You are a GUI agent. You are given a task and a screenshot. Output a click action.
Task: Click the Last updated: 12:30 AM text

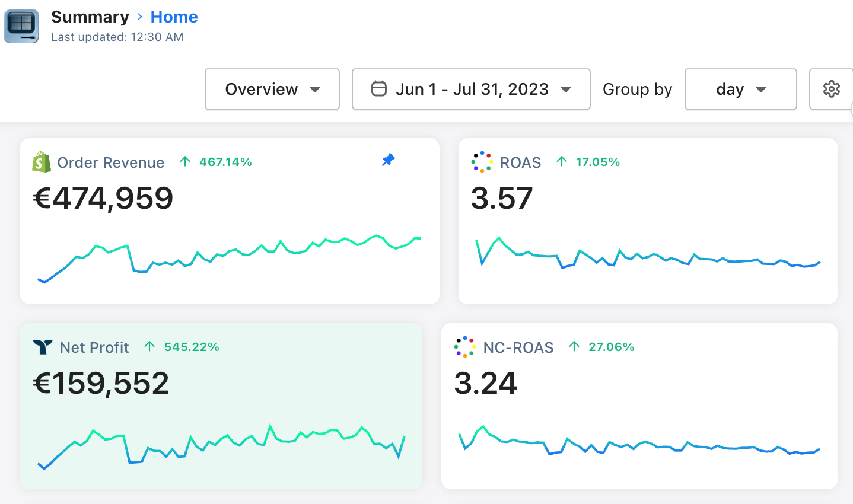click(x=117, y=37)
